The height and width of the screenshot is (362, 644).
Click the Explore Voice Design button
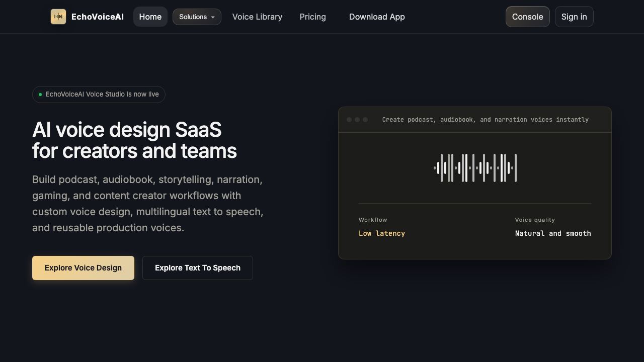tap(83, 268)
